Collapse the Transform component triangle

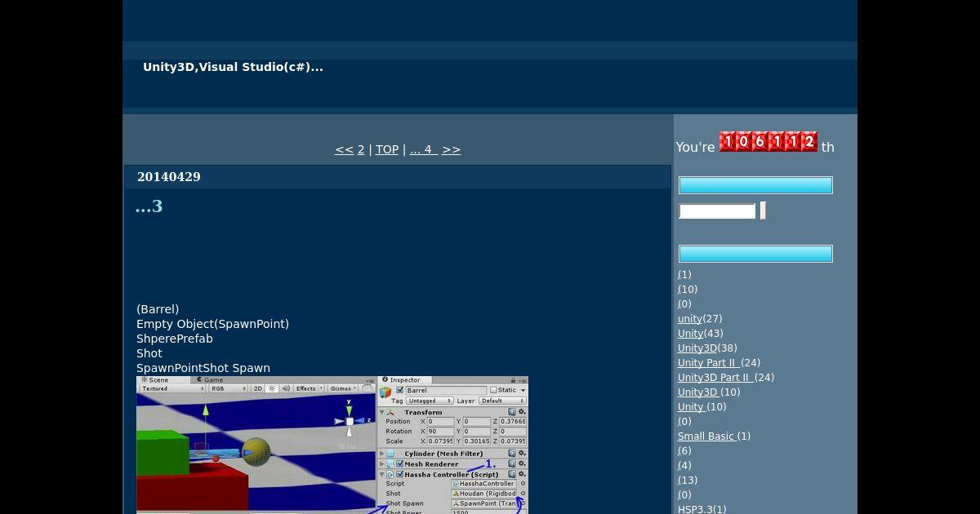tap(382, 412)
